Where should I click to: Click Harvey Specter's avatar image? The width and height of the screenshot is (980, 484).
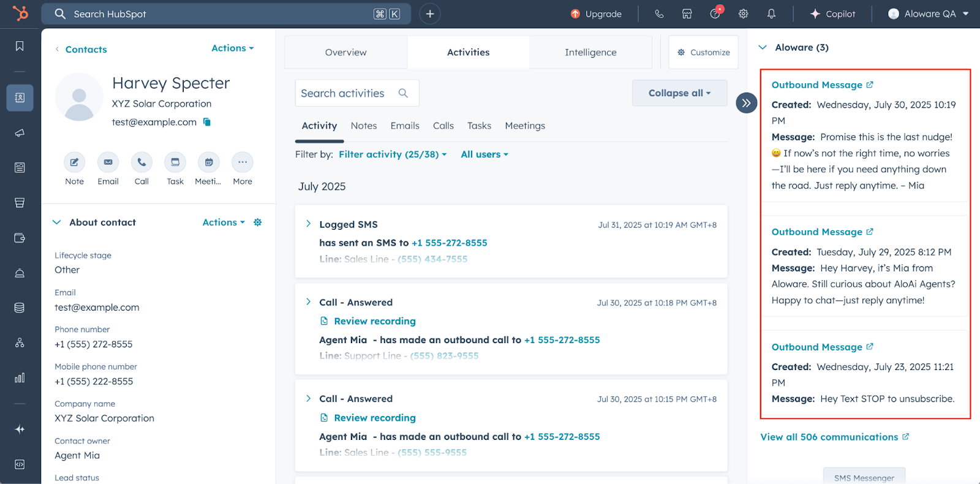click(x=79, y=97)
